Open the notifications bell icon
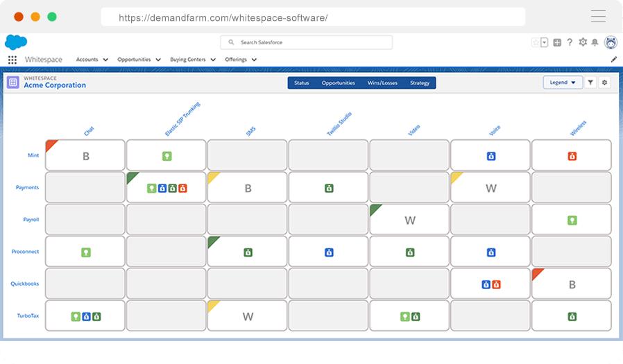 (x=595, y=42)
